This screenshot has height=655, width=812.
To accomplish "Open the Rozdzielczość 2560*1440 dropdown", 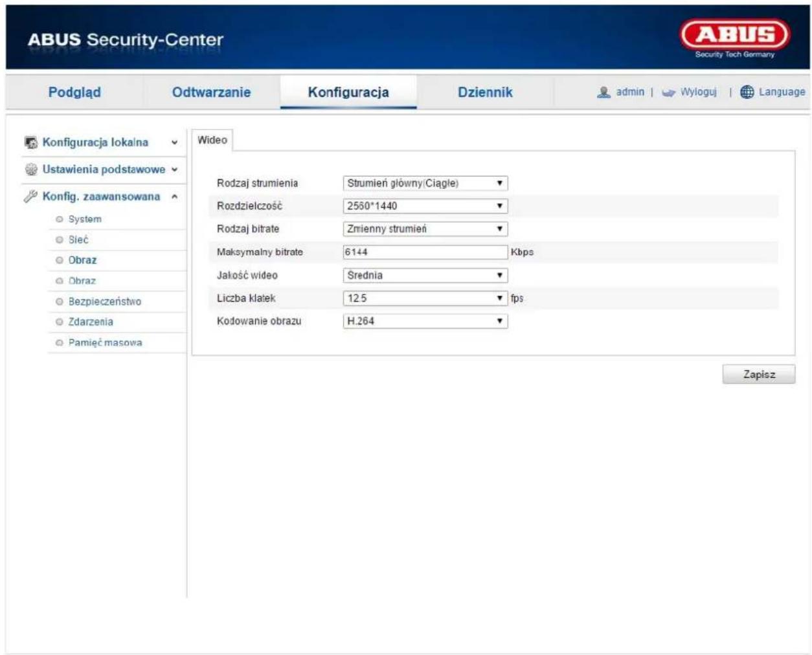I will (x=425, y=206).
